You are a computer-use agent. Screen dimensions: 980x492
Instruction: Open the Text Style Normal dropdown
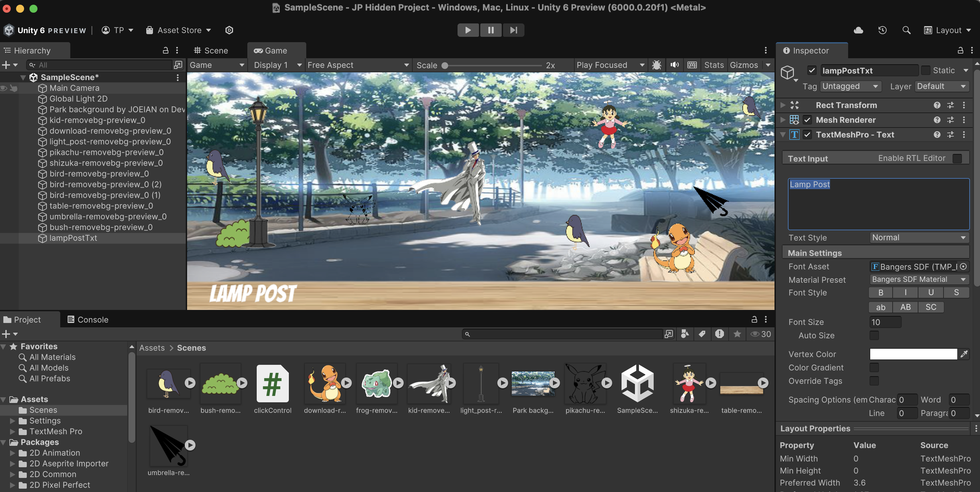click(919, 237)
